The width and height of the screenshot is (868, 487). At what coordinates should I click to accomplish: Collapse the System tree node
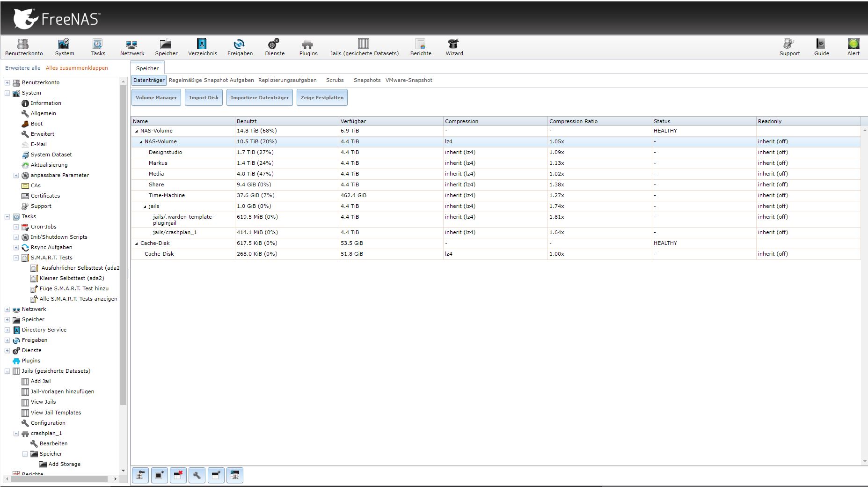tap(7, 93)
